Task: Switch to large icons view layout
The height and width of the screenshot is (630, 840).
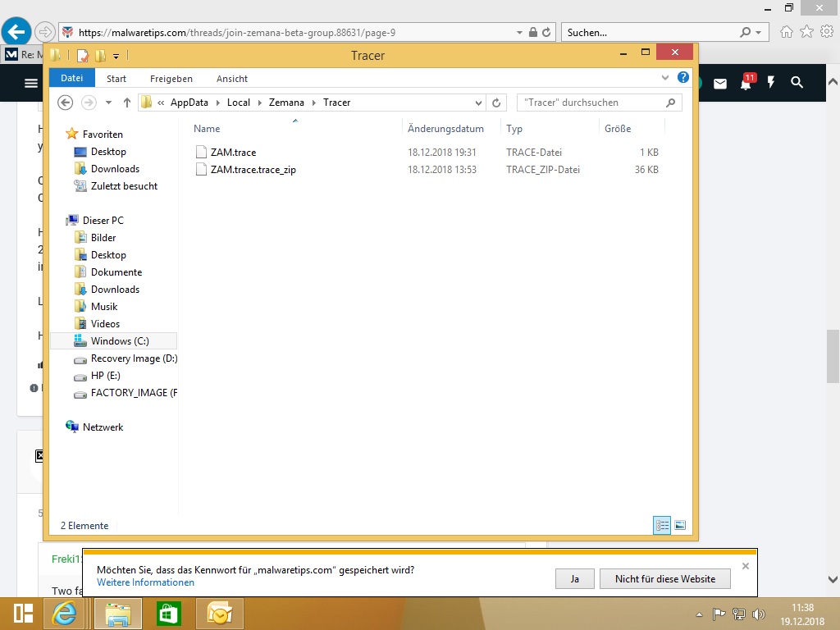Action: click(x=680, y=525)
